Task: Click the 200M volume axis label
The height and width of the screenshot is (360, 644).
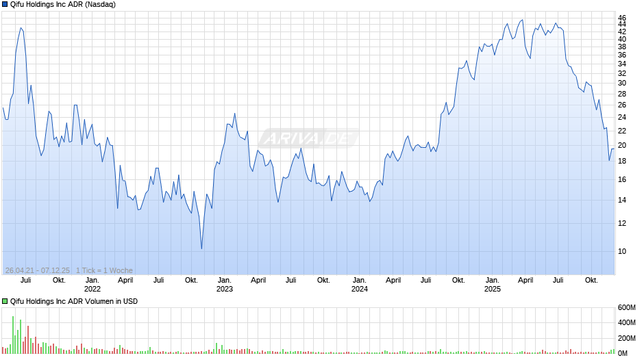Action: 627,338
